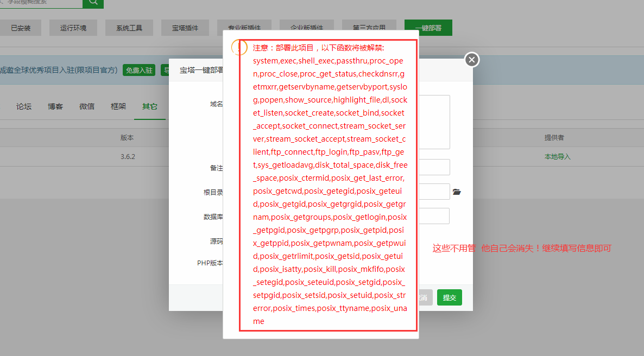The height and width of the screenshot is (356, 644).
Task: Submit the form with the 提交 button
Action: [x=449, y=297]
